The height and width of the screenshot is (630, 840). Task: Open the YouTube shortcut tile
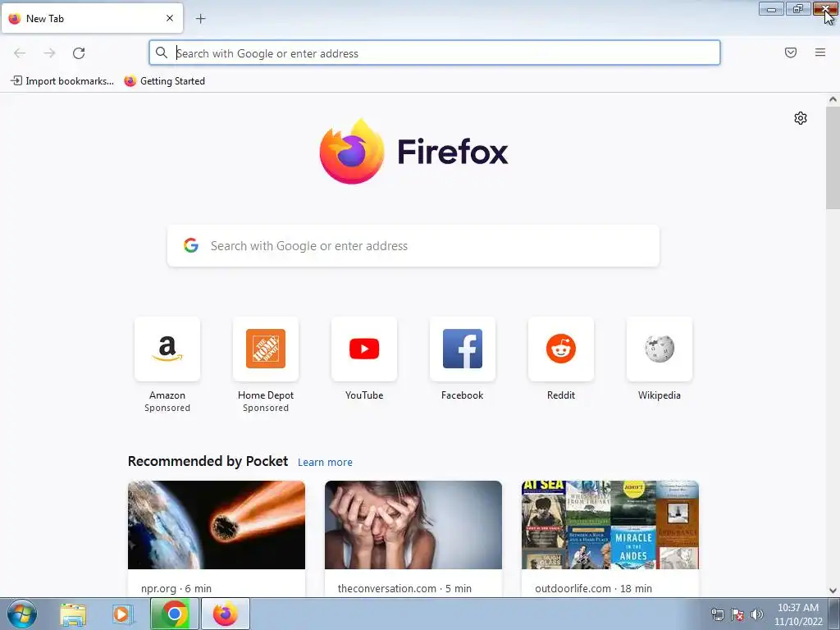tap(364, 349)
